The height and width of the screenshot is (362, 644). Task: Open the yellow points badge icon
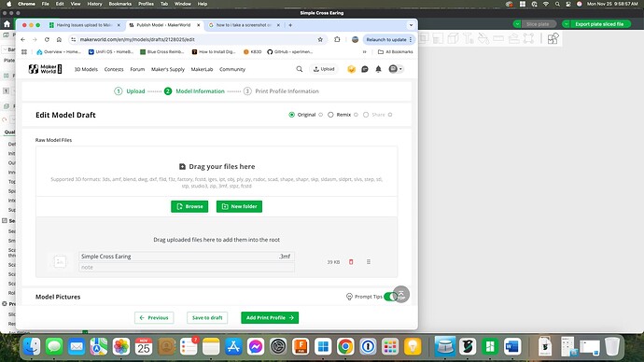pyautogui.click(x=351, y=69)
